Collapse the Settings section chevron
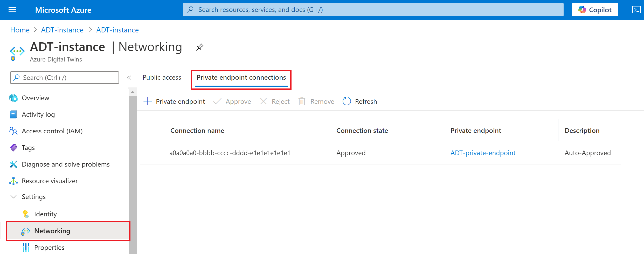Viewport: 644px width, 254px height. (x=13, y=197)
